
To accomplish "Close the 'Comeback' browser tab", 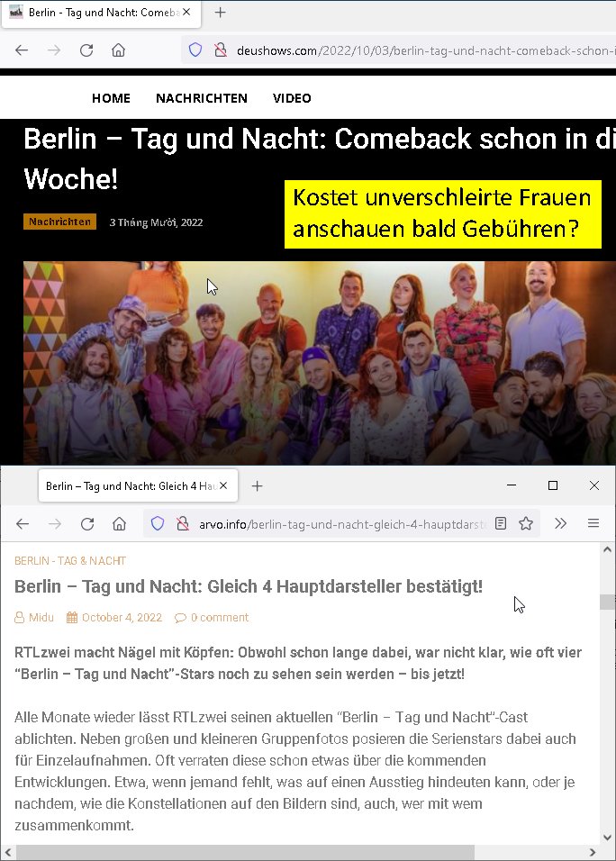I will tap(186, 12).
